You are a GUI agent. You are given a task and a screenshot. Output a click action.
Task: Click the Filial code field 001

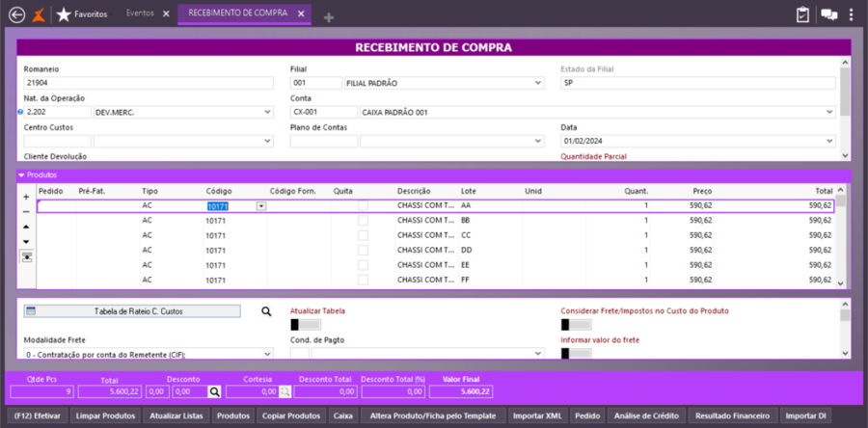(x=316, y=83)
